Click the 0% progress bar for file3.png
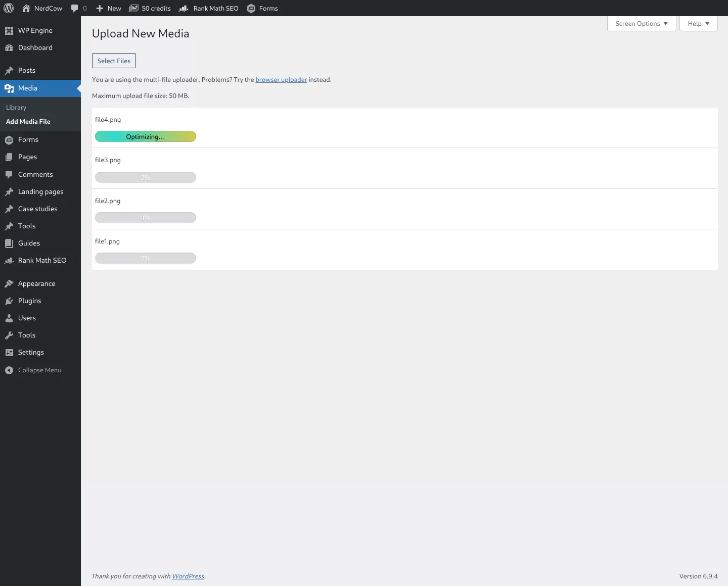Image resolution: width=728 pixels, height=586 pixels. (146, 177)
